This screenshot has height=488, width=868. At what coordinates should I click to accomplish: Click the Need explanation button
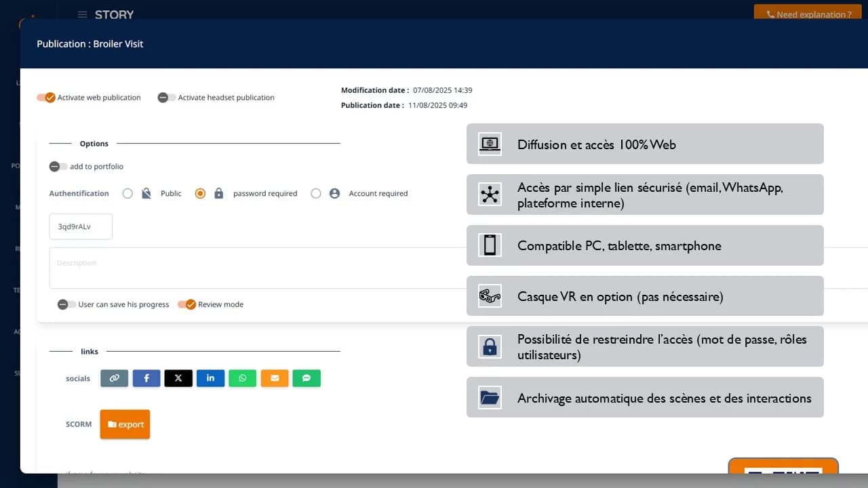coord(808,14)
